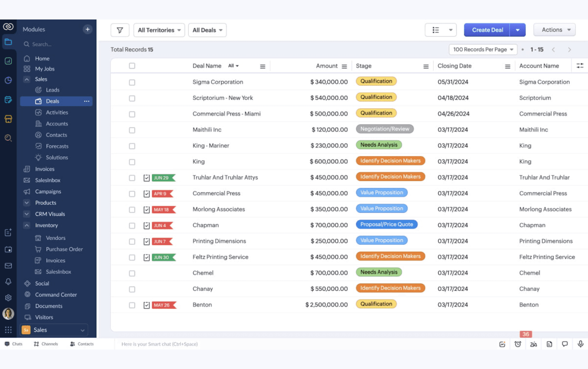The width and height of the screenshot is (588, 369).
Task: Open the filter funnel icon
Action: [120, 30]
